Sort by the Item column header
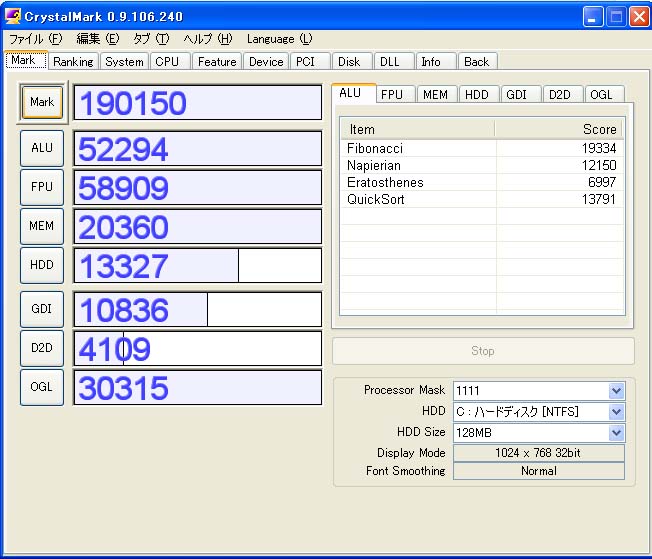Viewport: 652px width, 559px height. coord(418,129)
